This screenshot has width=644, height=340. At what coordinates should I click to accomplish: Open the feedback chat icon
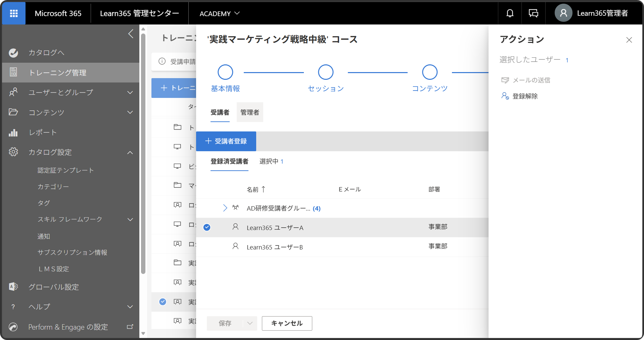(x=533, y=13)
